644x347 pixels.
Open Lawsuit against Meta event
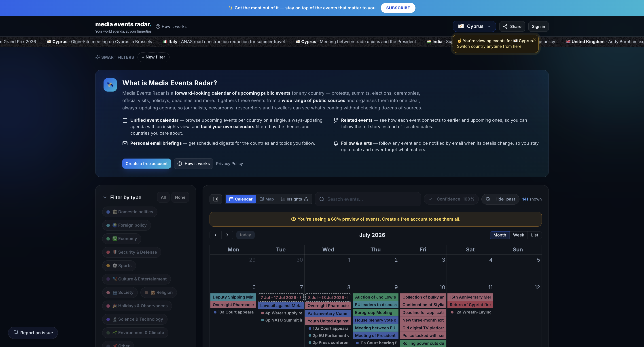[280, 305]
